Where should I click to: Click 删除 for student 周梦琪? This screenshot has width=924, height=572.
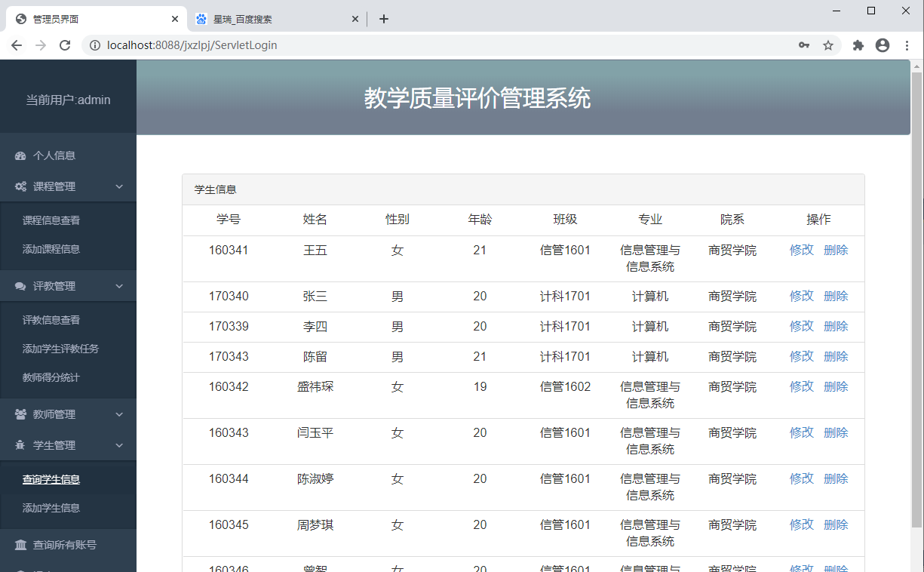click(x=836, y=524)
